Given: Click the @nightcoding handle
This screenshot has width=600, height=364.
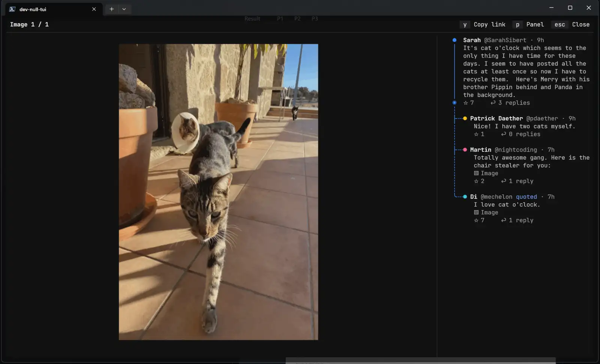Looking at the screenshot, I should click(x=516, y=150).
